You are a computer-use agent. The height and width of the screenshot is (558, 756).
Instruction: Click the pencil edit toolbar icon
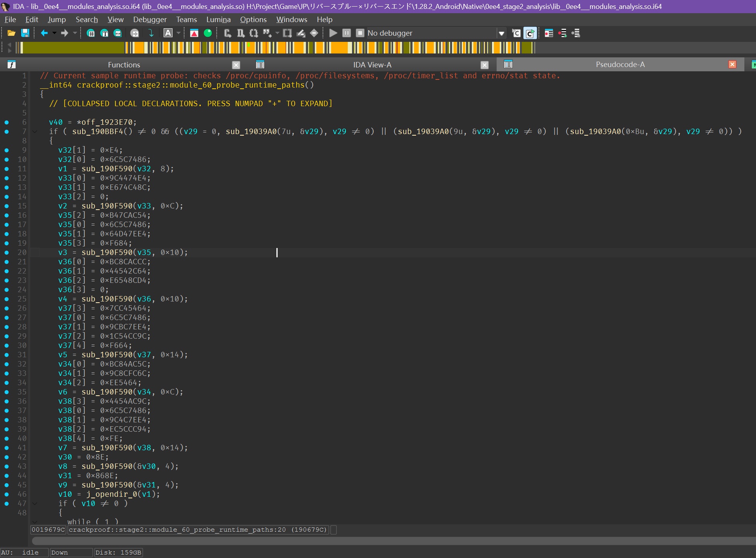point(301,33)
